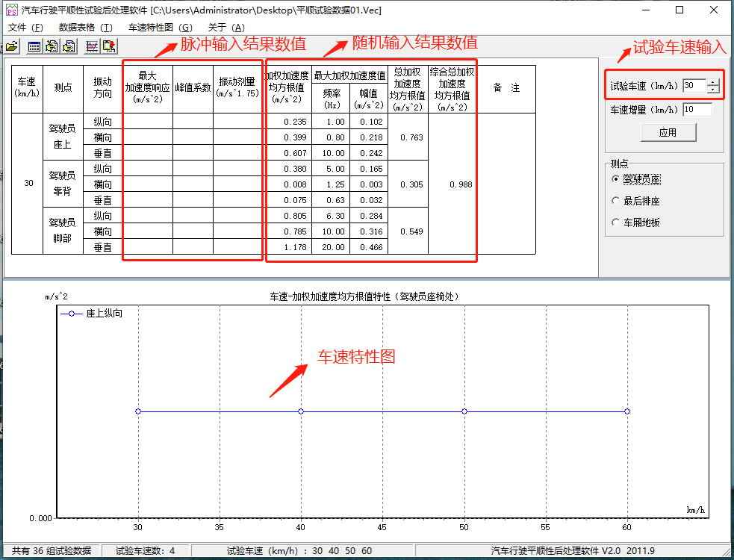Click the data table grid toolbar icon

pyautogui.click(x=34, y=46)
